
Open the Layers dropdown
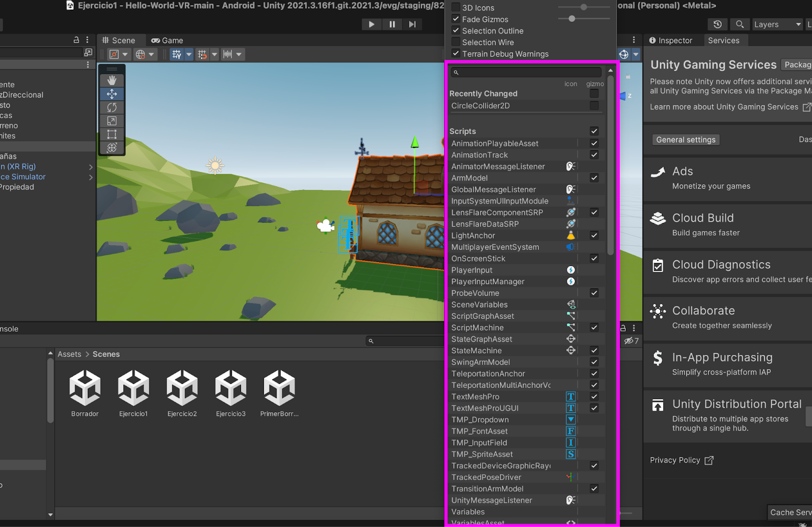click(x=776, y=24)
